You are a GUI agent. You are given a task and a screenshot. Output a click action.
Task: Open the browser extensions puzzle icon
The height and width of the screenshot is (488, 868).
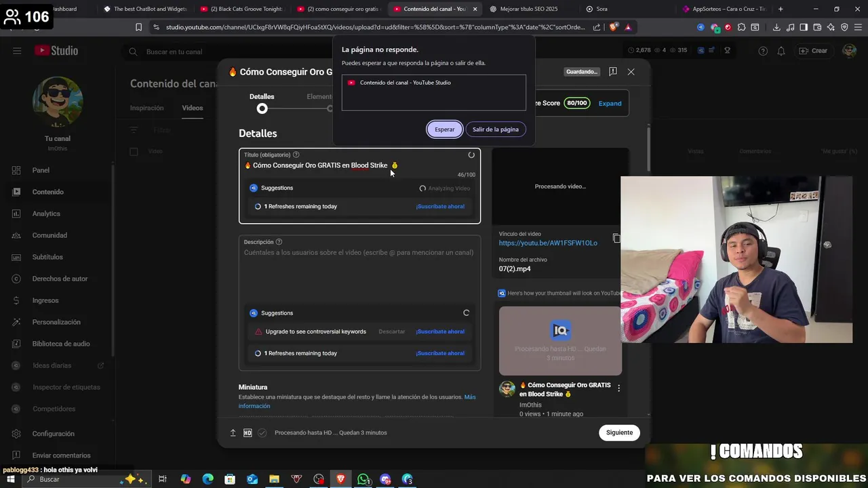[x=742, y=27]
